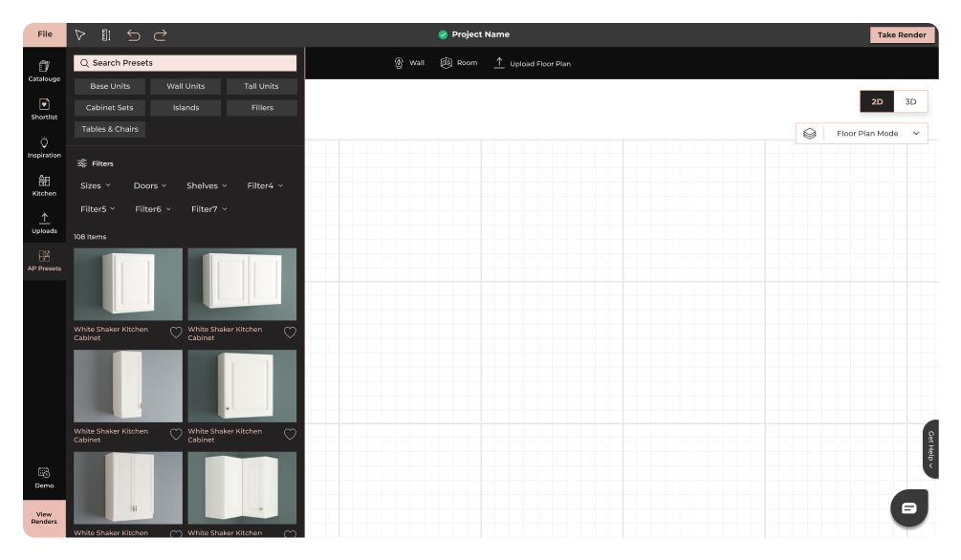Select the pointer cursor tool
Image resolution: width=961 pixels, height=560 pixels.
(80, 35)
